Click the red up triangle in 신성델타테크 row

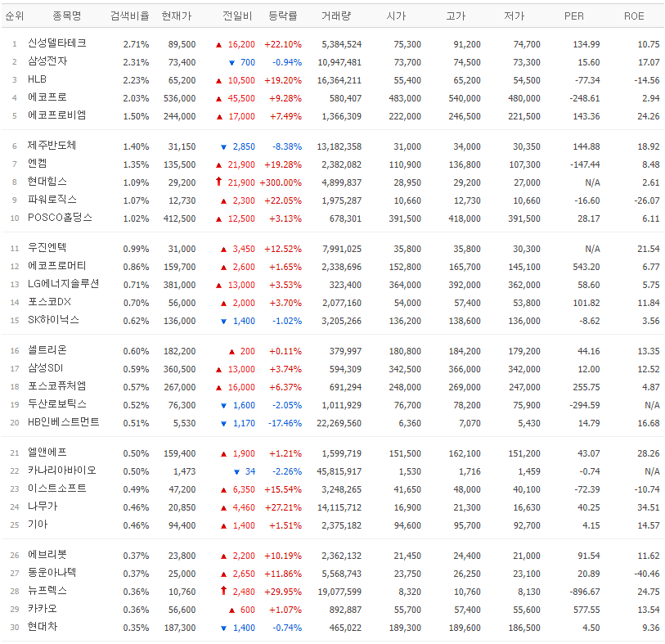[x=219, y=44]
